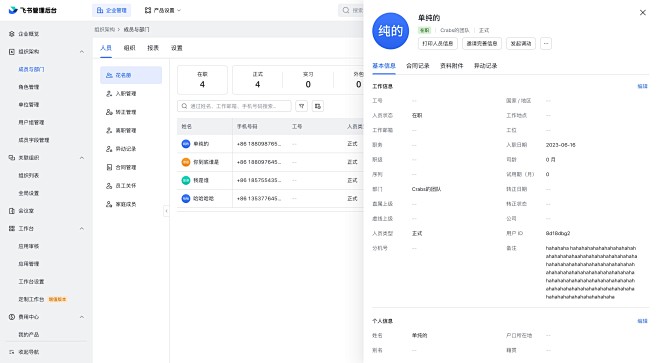Open 应用管理 in the sidebar
The width and height of the screenshot is (658, 363).
point(29,264)
